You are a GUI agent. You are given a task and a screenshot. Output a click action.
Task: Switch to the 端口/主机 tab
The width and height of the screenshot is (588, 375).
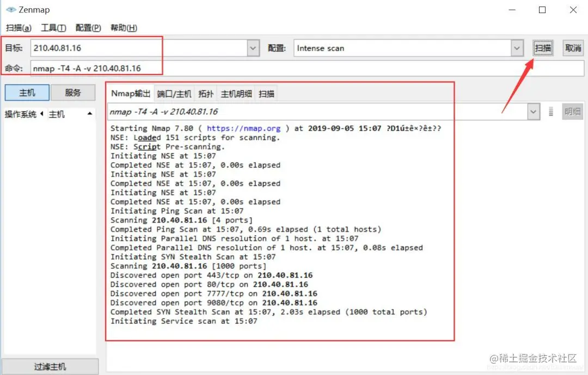(x=174, y=94)
